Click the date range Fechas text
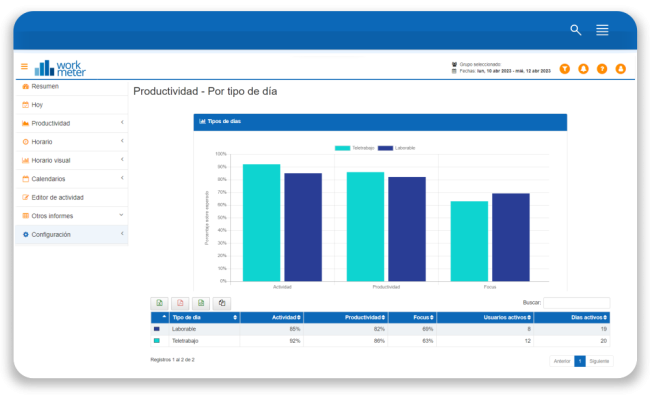 click(x=505, y=71)
